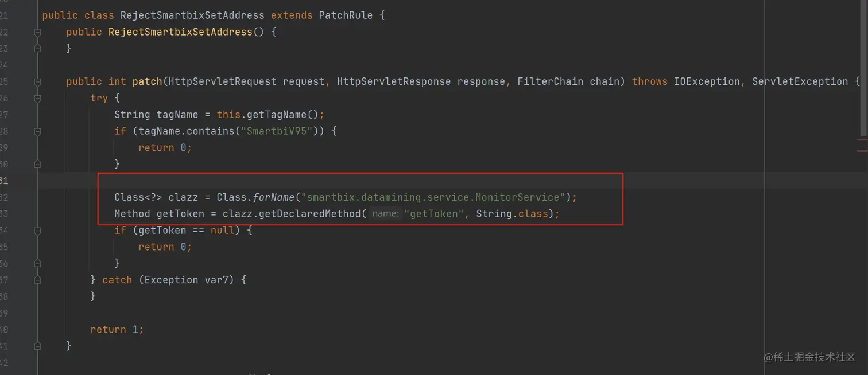Click HttpServletResponse parameter type
868x375 pixels.
point(394,81)
